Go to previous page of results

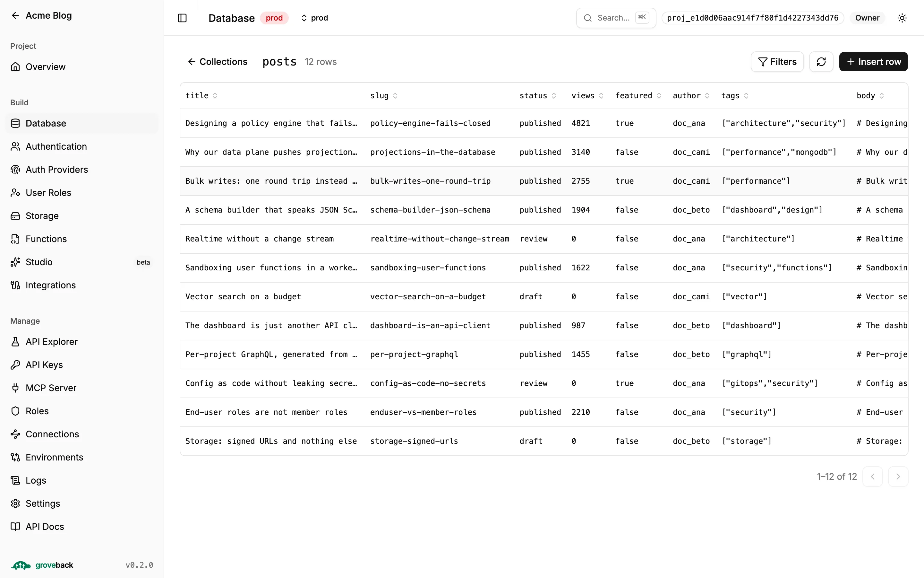(x=872, y=476)
